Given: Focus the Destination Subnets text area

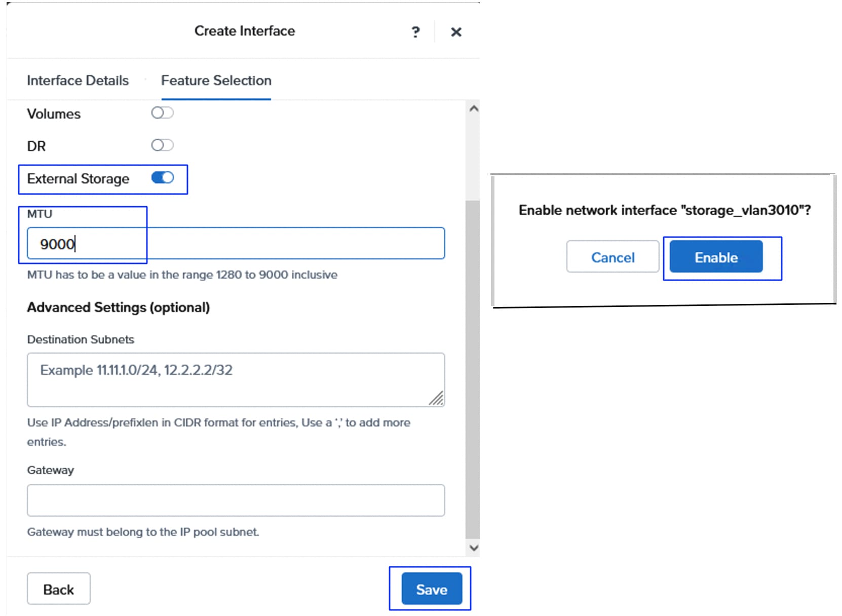Looking at the screenshot, I should pos(236,379).
